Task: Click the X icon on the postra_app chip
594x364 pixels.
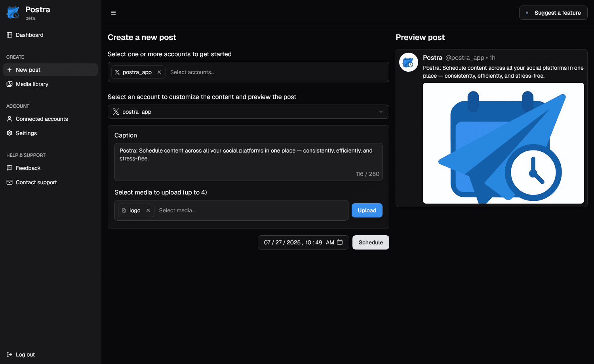Action: tap(117, 72)
